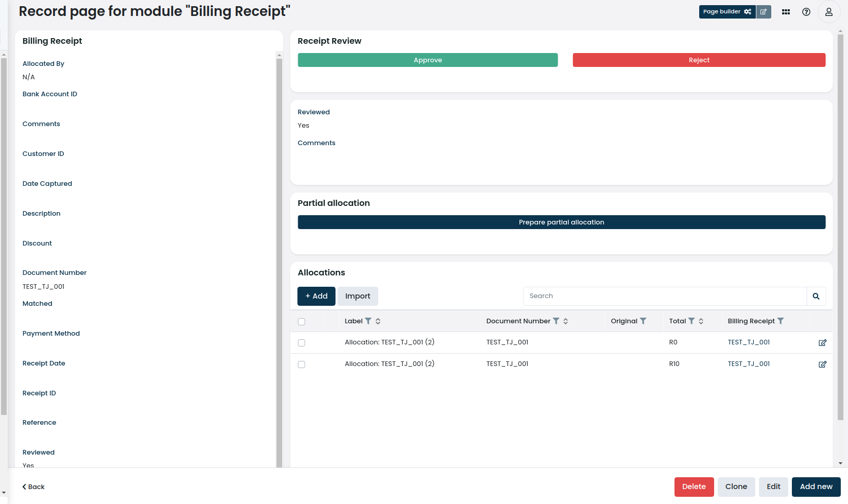Click the Billing Receipt panel scrollbar
The image size is (848, 504).
[279, 263]
